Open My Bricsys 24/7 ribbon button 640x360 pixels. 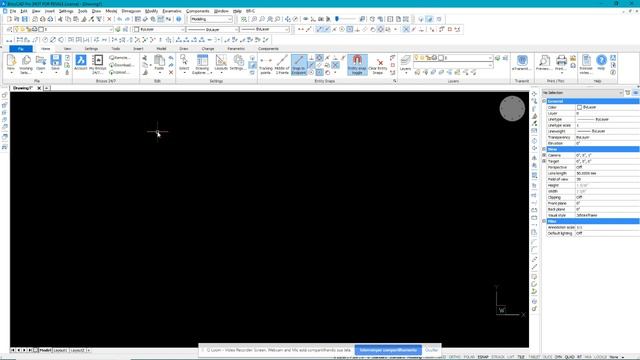coord(98,64)
